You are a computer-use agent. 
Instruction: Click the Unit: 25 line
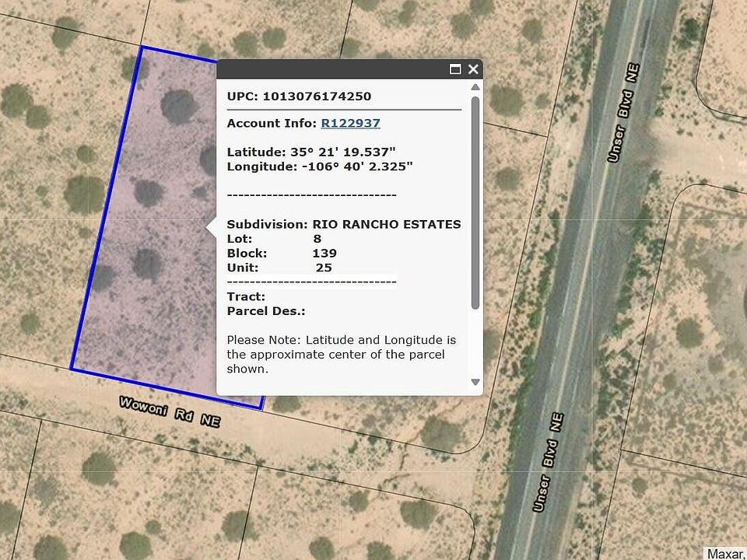(x=279, y=268)
